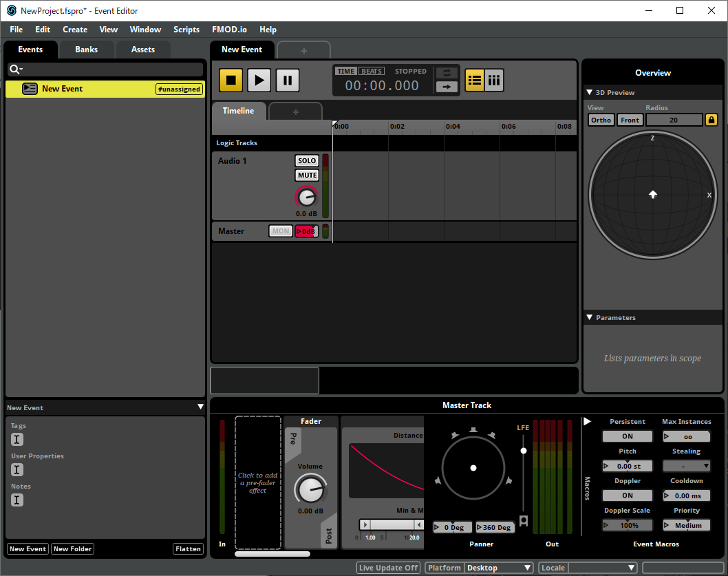Pause playback with the Pause button
This screenshot has height=576, width=728.
pos(288,81)
